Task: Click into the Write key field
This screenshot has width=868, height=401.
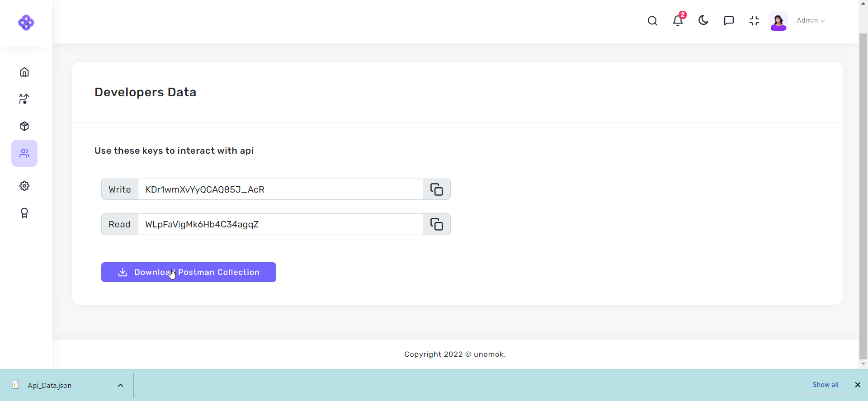Action: tap(280, 189)
